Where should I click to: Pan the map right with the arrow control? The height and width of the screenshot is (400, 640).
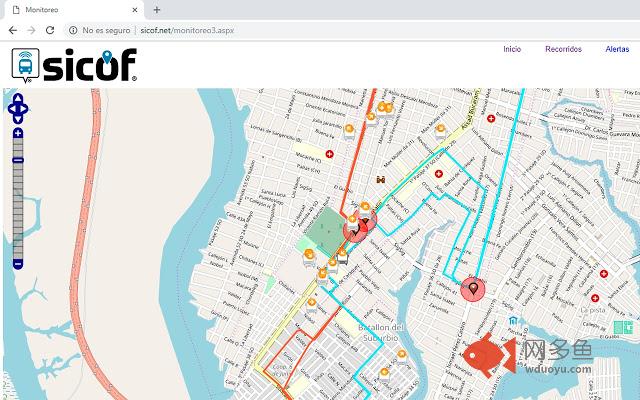[x=24, y=109]
